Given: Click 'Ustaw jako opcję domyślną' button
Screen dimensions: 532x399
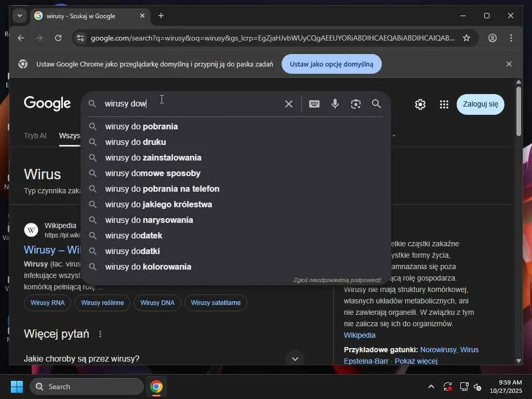Looking at the screenshot, I should 331,64.
